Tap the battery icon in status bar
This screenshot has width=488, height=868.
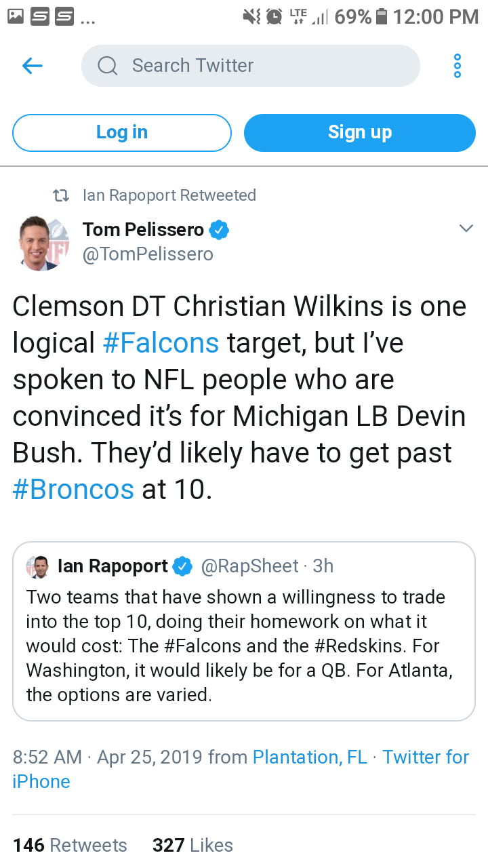tap(382, 16)
